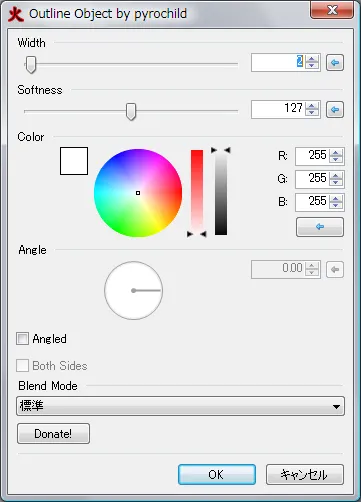This screenshot has height=502, width=361.
Task: Click the red saturation gradient bar
Action: pyautogui.click(x=197, y=191)
